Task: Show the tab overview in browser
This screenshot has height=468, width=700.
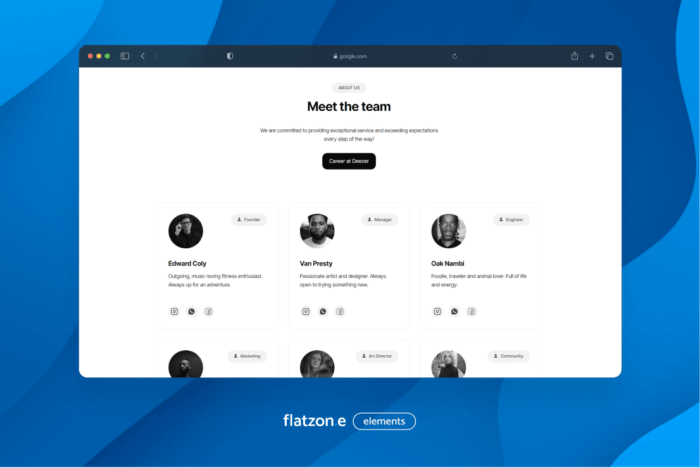Action: tap(609, 56)
